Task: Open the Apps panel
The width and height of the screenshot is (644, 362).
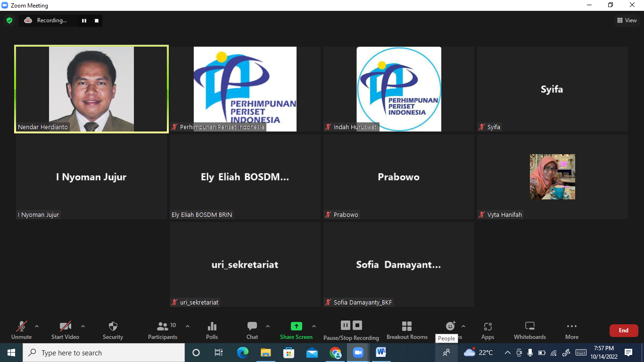Action: pyautogui.click(x=487, y=330)
